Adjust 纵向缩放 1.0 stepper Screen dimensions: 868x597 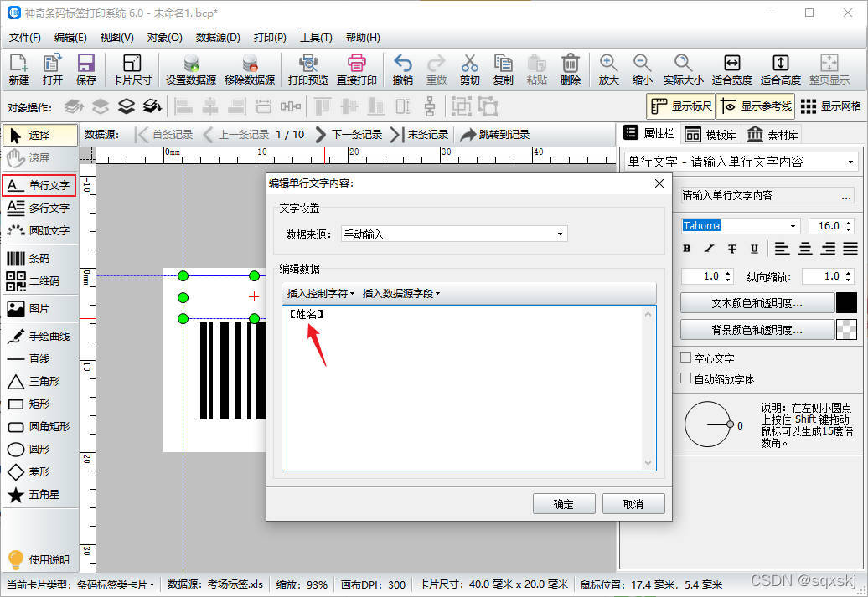click(x=849, y=276)
